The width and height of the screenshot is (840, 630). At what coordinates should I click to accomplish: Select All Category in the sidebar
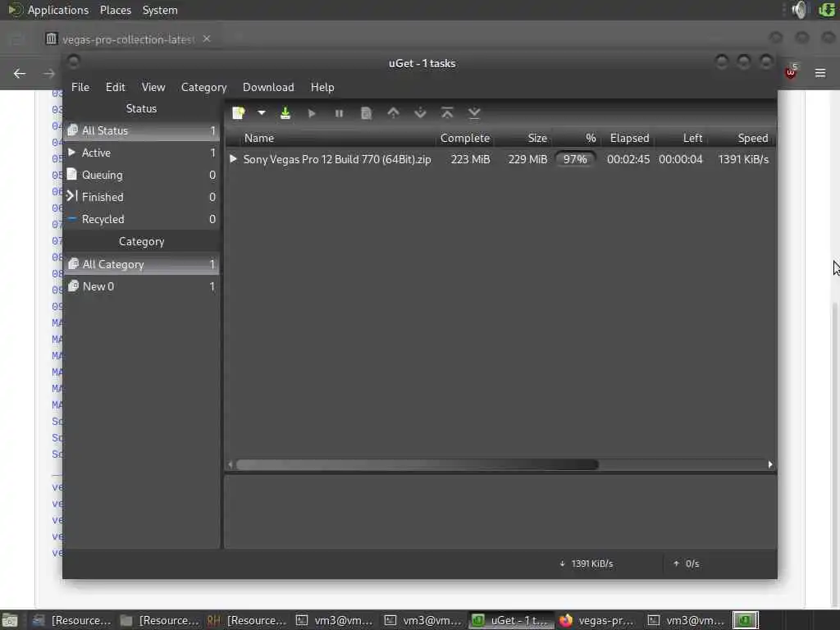coord(141,264)
